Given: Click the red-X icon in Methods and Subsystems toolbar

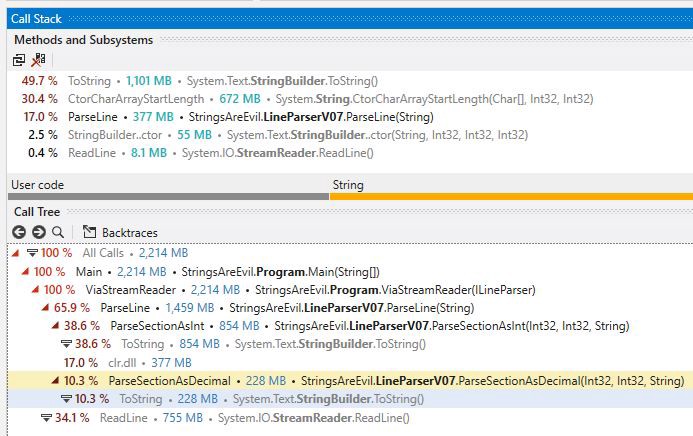Looking at the screenshot, I should pyautogui.click(x=38, y=60).
